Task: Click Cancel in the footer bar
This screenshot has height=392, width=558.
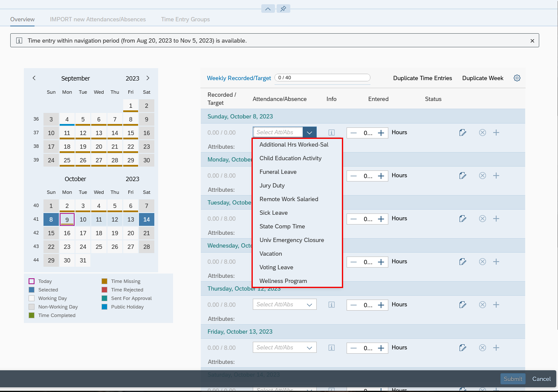Action: tap(541, 379)
